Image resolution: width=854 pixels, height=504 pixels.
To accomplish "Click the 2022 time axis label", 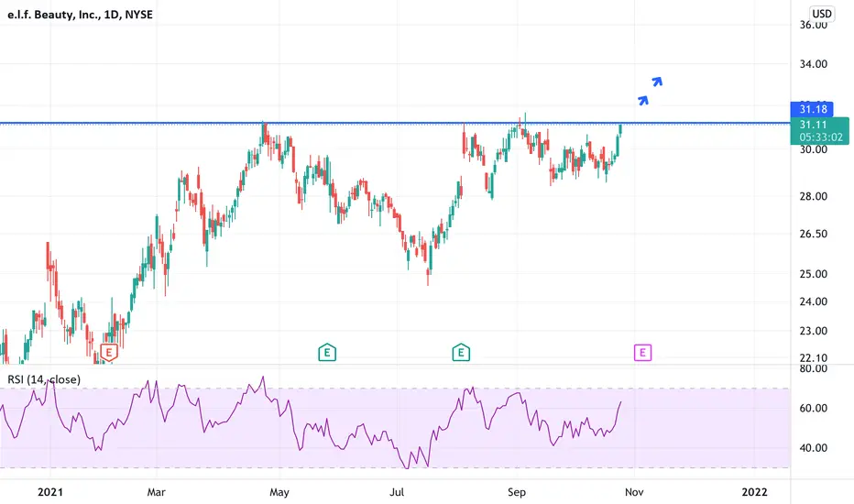I will [x=755, y=492].
